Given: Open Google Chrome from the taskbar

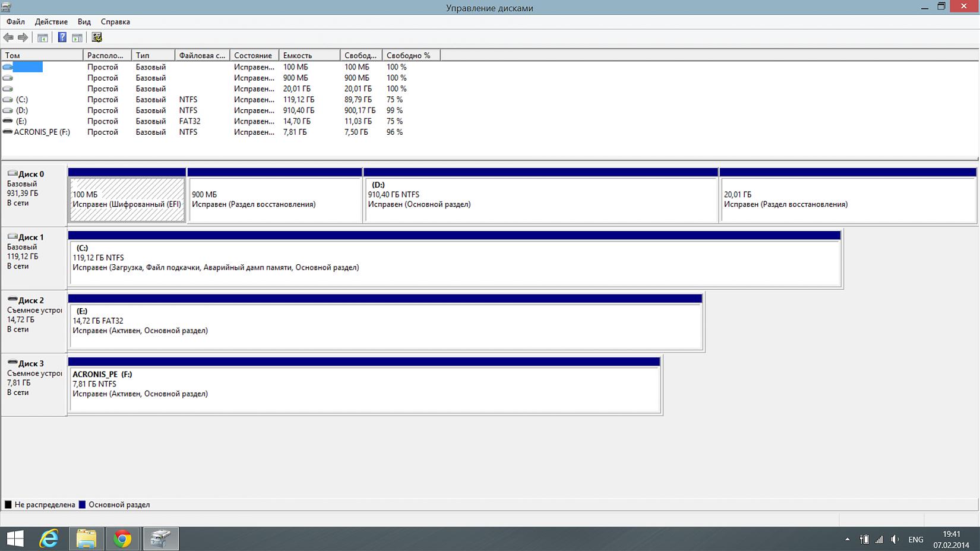Looking at the screenshot, I should click(x=122, y=539).
